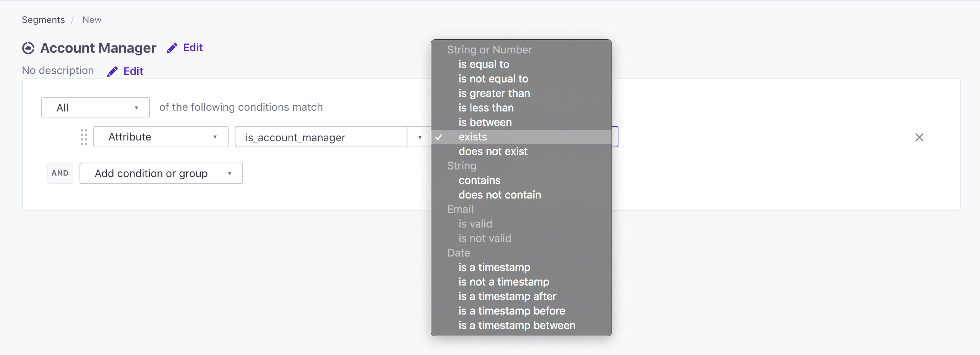Click the Edit link next to Account Manager
The height and width of the screenshot is (355, 980).
(x=193, y=48)
